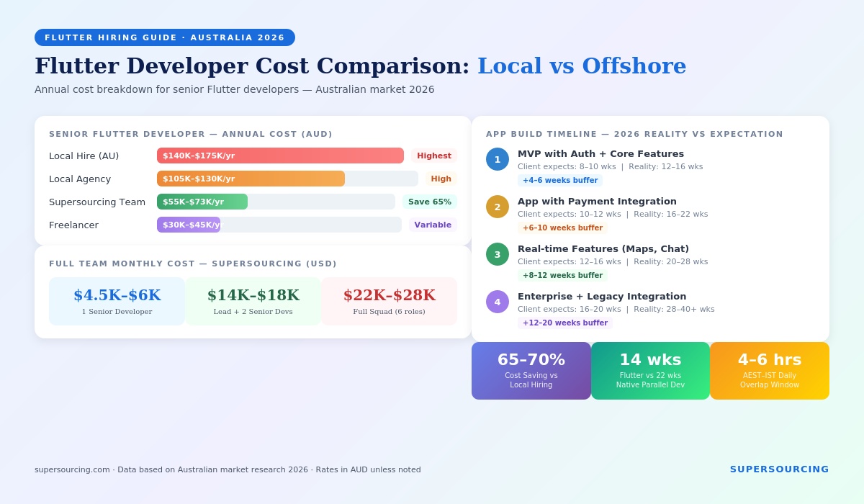Click the "Variable" tag

pyautogui.click(x=433, y=225)
